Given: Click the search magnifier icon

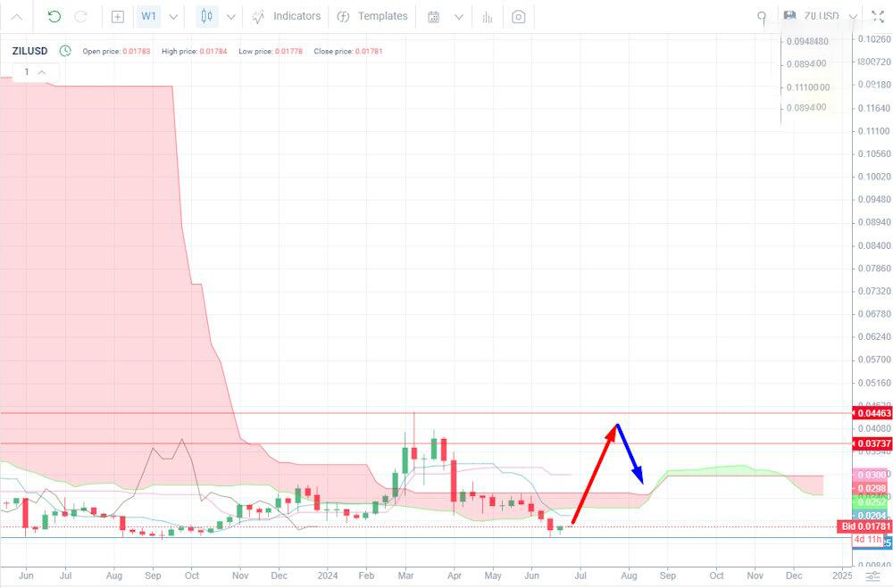Looking at the screenshot, I should click(762, 17).
